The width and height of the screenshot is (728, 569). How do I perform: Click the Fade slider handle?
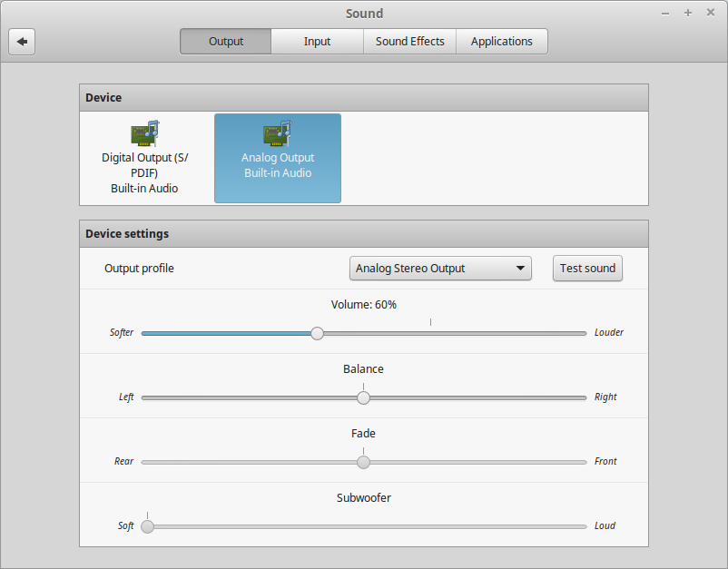click(x=363, y=462)
